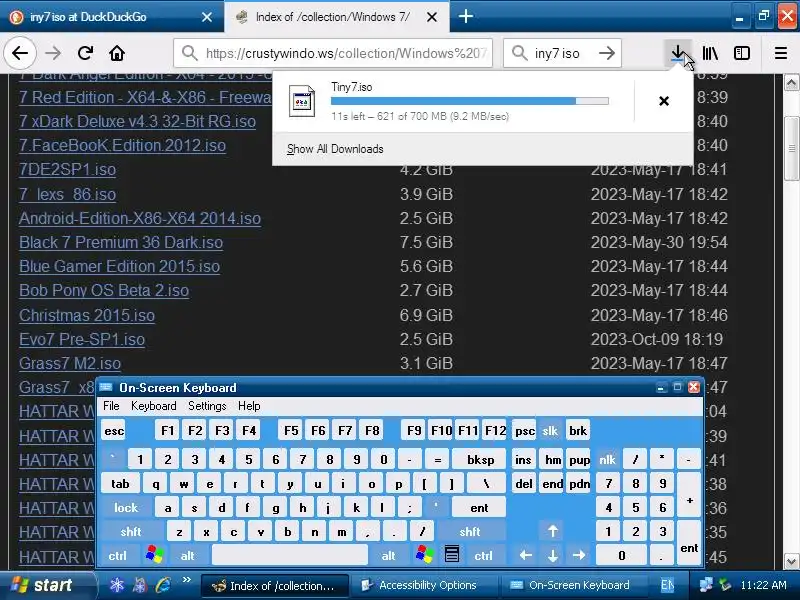The height and width of the screenshot is (600, 800).
Task: Click the space bar on On-Screen Keyboard
Action: tap(290, 555)
